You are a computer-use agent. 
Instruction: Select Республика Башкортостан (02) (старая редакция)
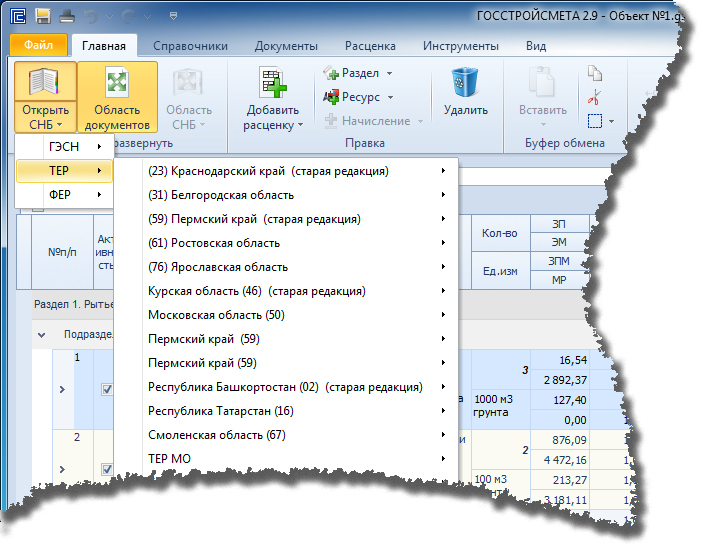tap(286, 387)
